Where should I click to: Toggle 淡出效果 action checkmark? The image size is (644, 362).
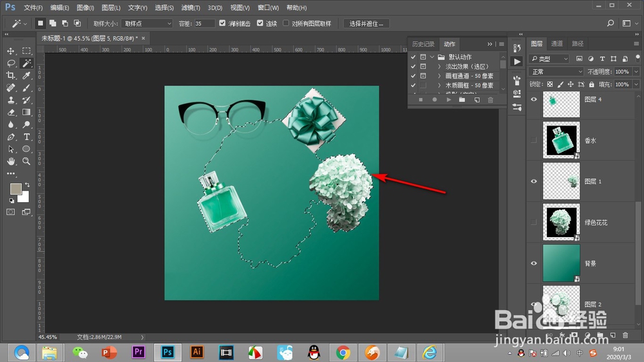click(x=413, y=66)
